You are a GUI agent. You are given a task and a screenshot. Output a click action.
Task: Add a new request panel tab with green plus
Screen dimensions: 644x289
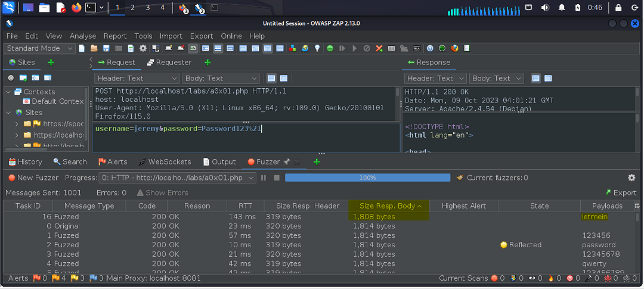[208, 63]
